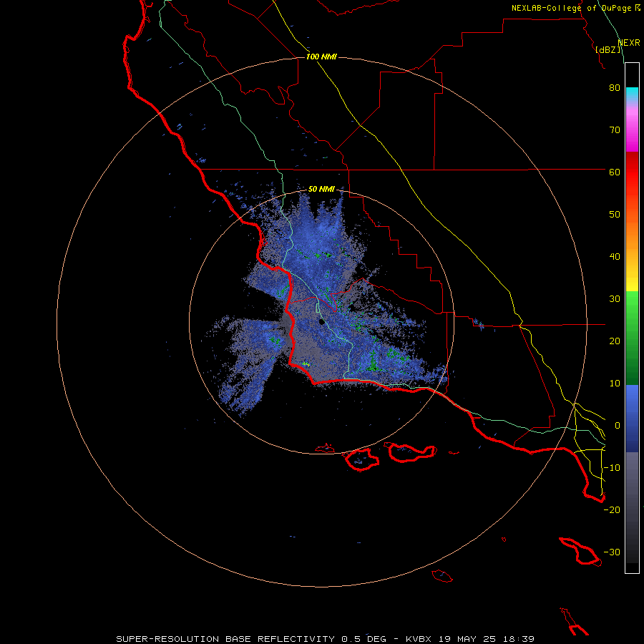The height and width of the screenshot is (644, 644).
Task: Click the 100 NMI range ring label
Action: click(x=321, y=57)
